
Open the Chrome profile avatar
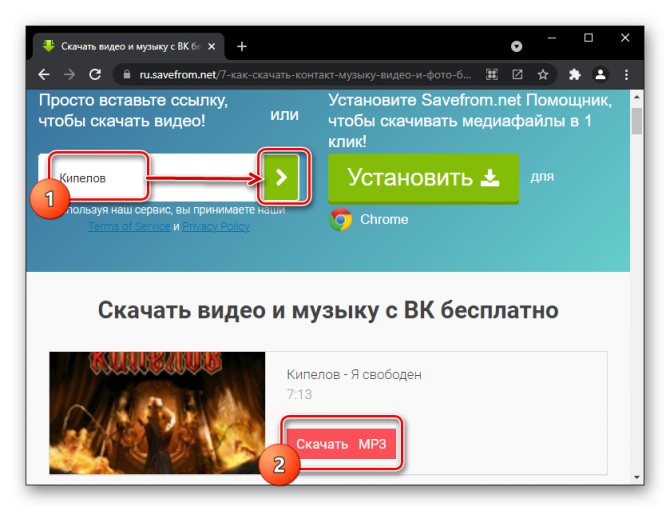coord(600,75)
